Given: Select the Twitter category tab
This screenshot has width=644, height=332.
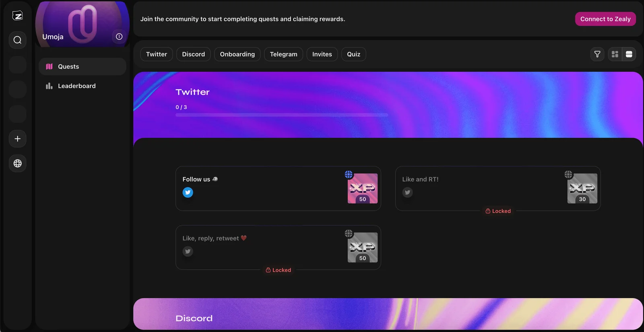Looking at the screenshot, I should [157, 54].
